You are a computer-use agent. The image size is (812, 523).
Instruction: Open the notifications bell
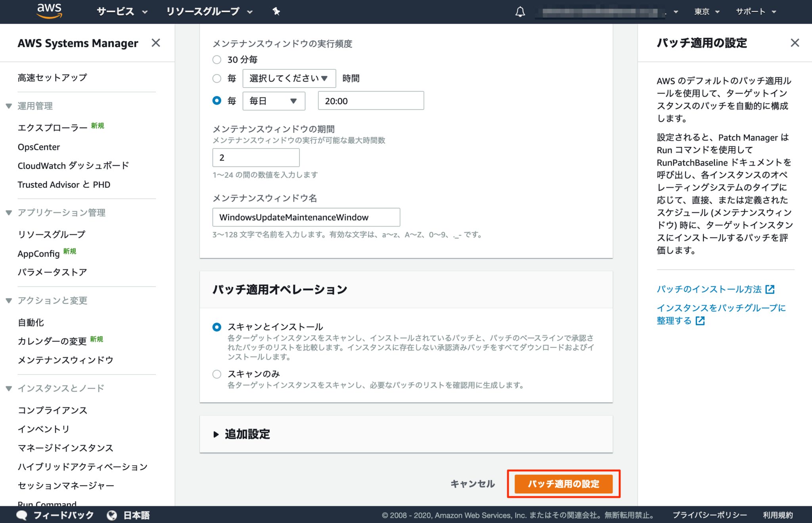click(519, 11)
